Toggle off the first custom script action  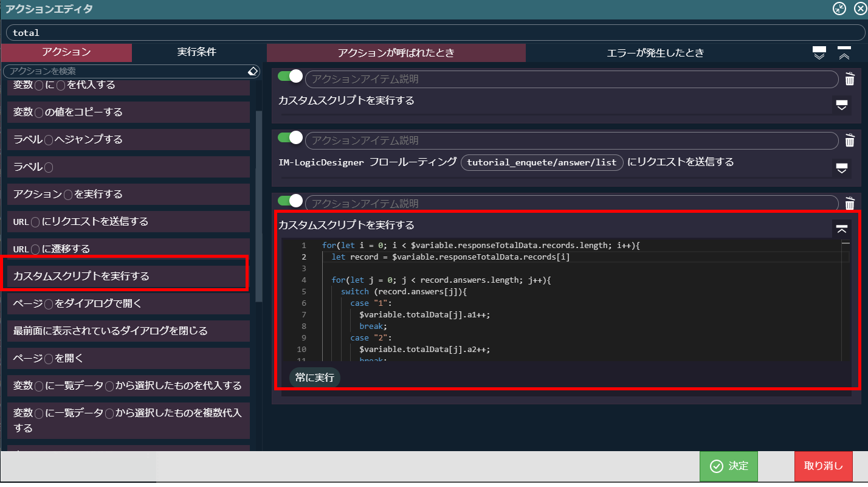(x=290, y=77)
